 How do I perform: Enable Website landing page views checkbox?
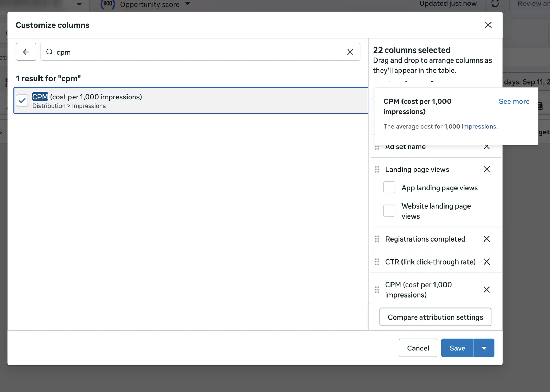point(389,211)
